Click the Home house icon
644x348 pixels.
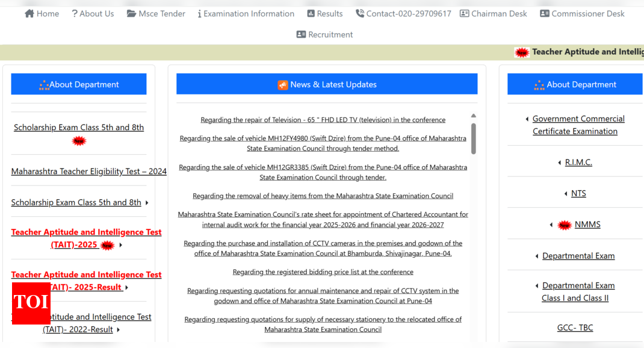coord(29,13)
